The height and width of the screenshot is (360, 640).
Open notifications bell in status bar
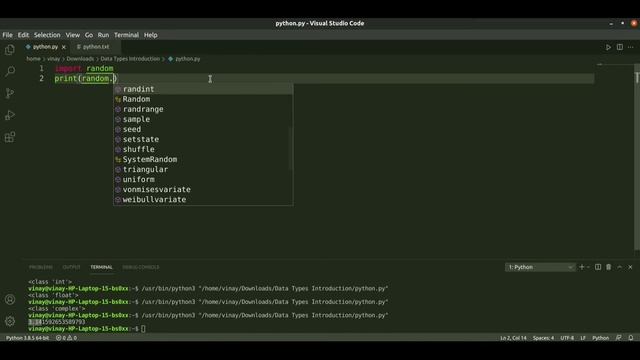(x=631, y=338)
